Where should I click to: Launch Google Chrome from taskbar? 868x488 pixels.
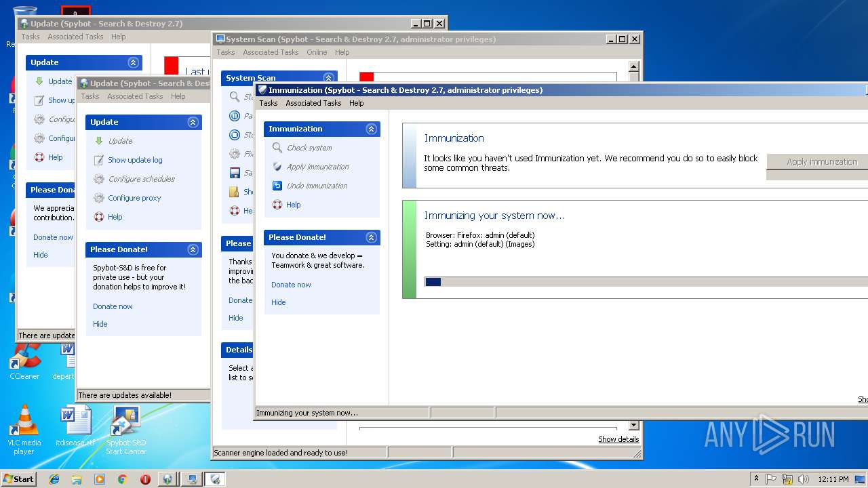tap(122, 479)
